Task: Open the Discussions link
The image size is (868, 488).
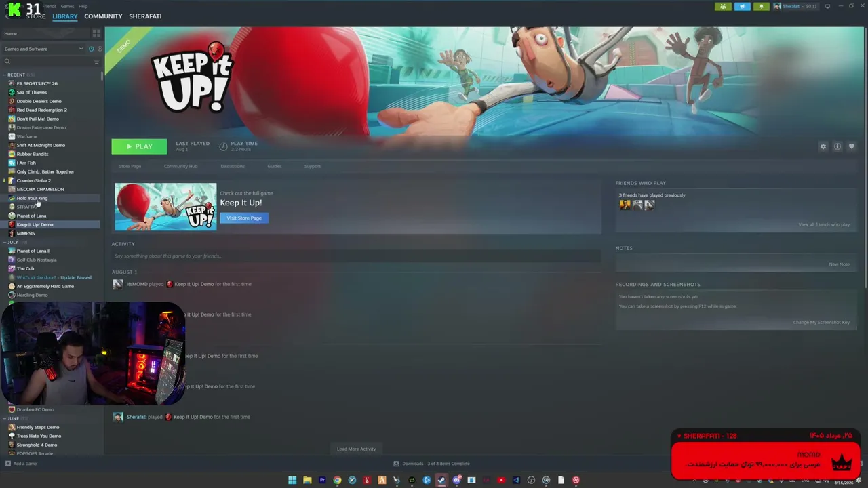Action: coord(233,166)
